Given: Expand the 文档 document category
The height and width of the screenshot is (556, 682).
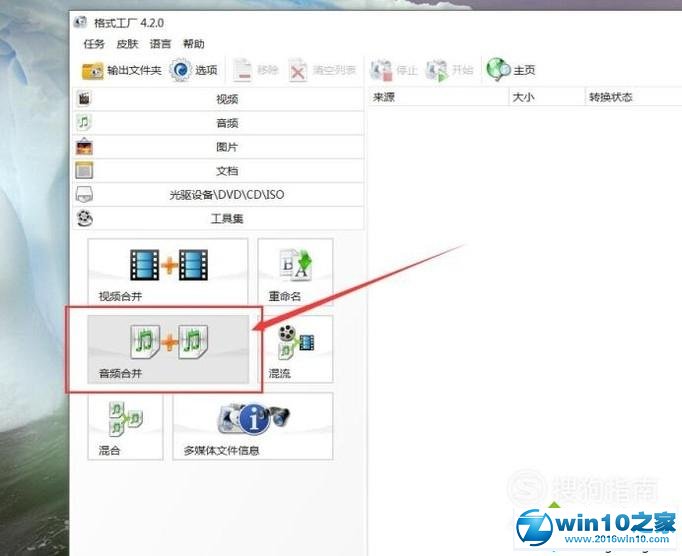Looking at the screenshot, I should click(226, 171).
